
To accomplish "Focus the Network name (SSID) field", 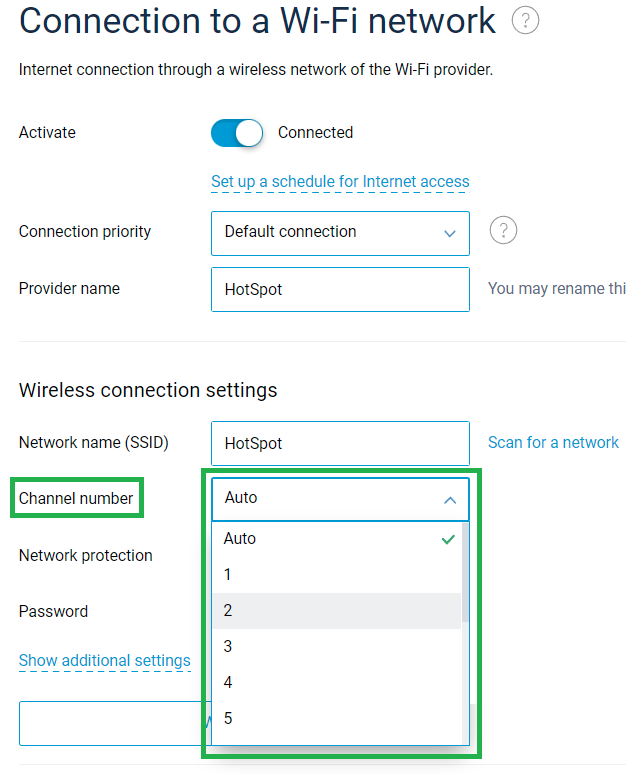I will 340,443.
